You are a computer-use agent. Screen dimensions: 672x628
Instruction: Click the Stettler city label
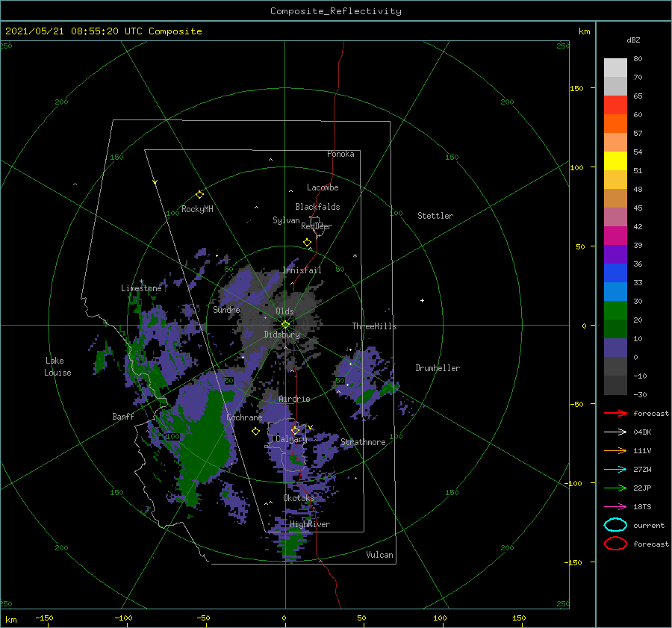coord(435,216)
